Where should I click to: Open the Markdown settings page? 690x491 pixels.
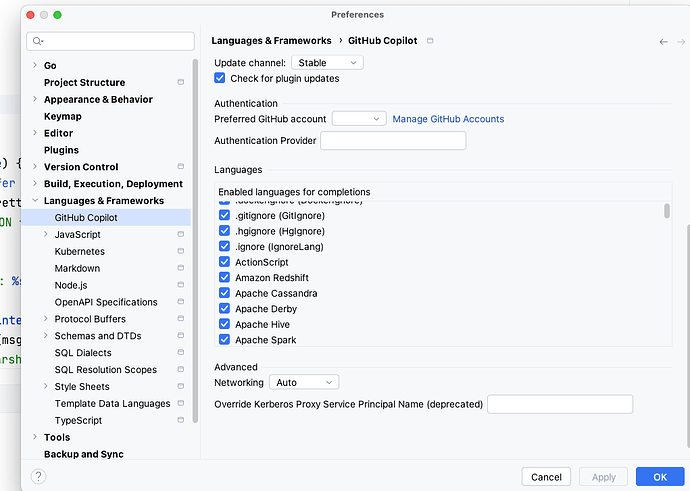coord(77,268)
